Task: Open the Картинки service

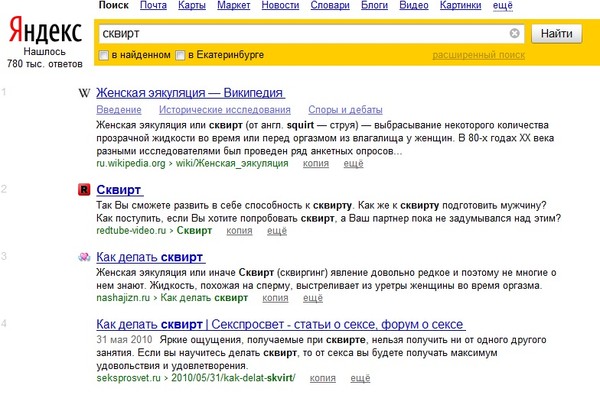Action: pyautogui.click(x=460, y=5)
